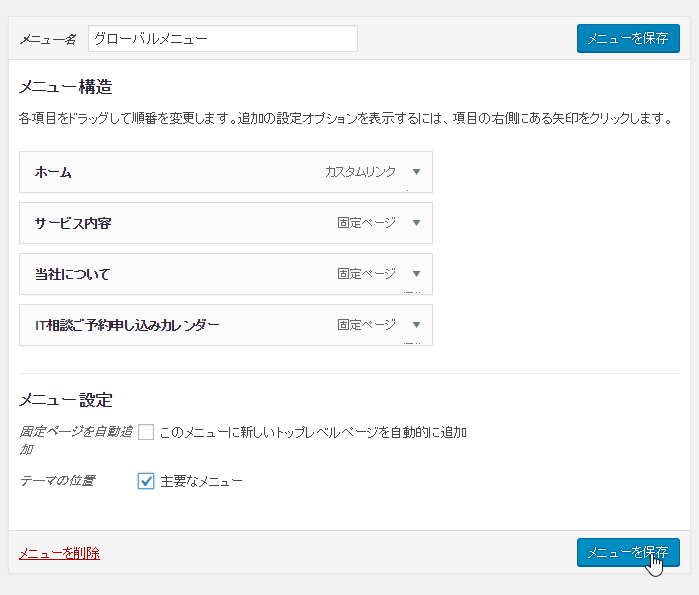Click the メニューを削除 link
The image size is (699, 595).
59,553
